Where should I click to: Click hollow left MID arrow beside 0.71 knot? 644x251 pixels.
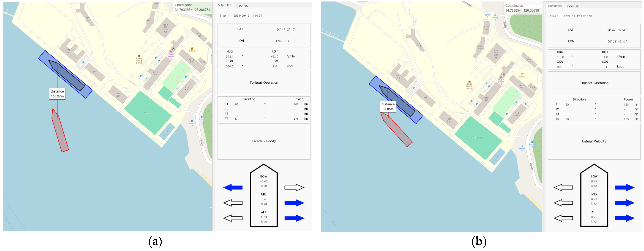tap(563, 203)
